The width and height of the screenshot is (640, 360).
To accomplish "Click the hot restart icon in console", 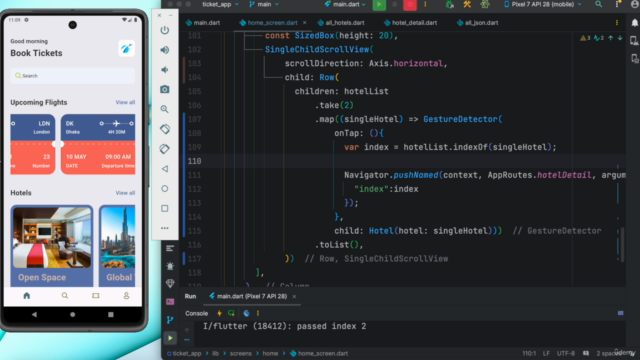I will pyautogui.click(x=231, y=313).
